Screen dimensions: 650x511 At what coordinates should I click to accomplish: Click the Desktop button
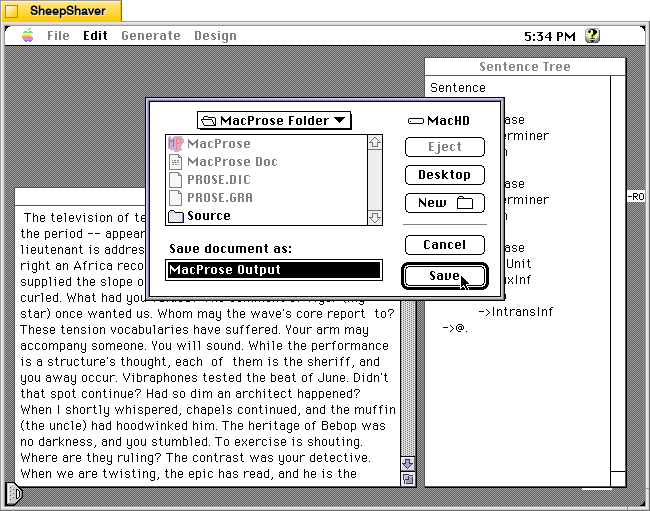click(x=445, y=175)
